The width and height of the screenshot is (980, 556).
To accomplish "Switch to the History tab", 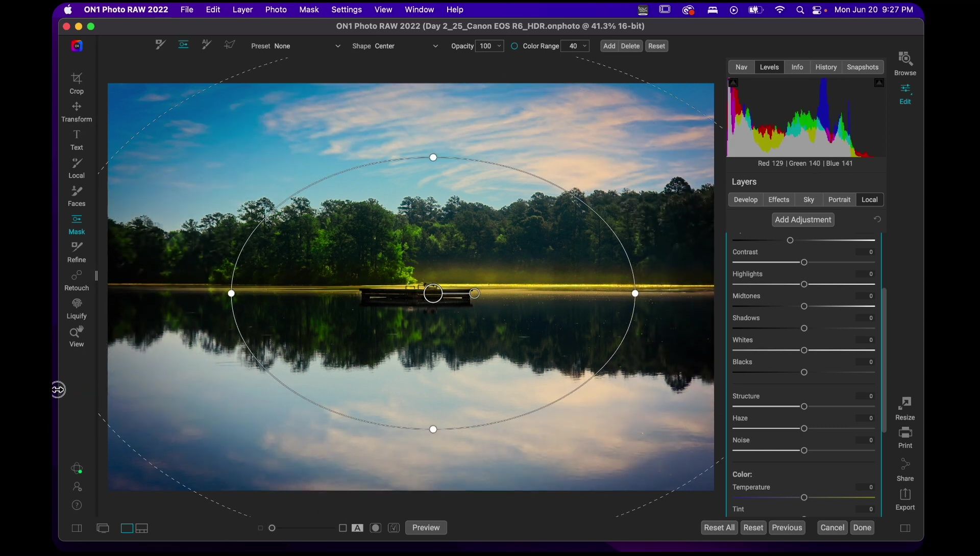I will point(825,67).
